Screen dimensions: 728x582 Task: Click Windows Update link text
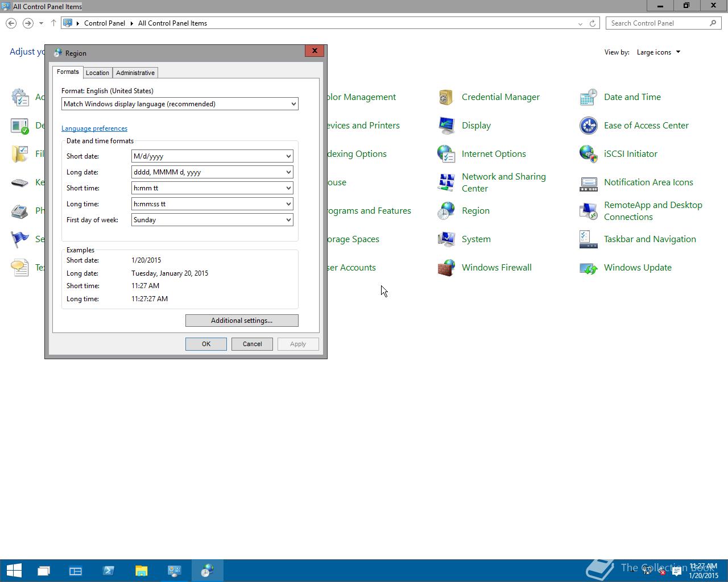pos(638,268)
